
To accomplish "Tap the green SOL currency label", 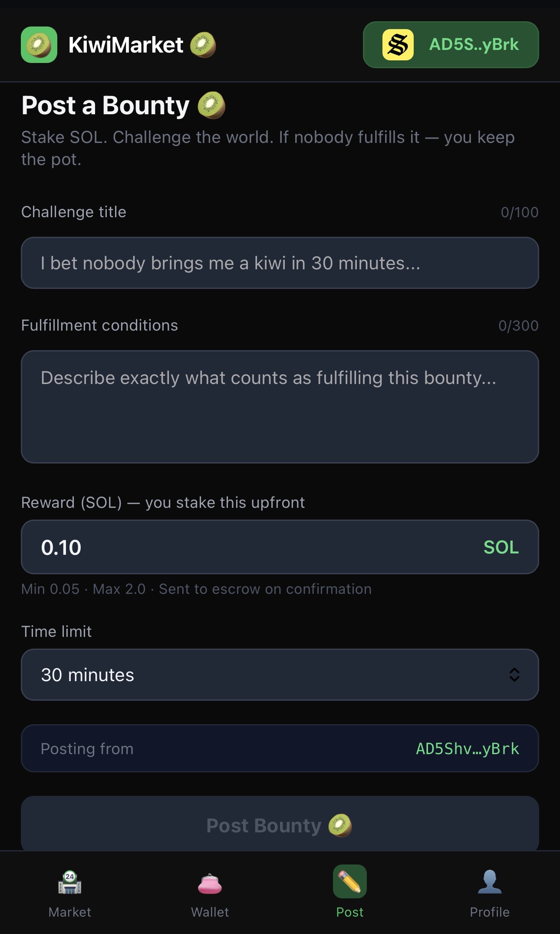I will coord(501,547).
